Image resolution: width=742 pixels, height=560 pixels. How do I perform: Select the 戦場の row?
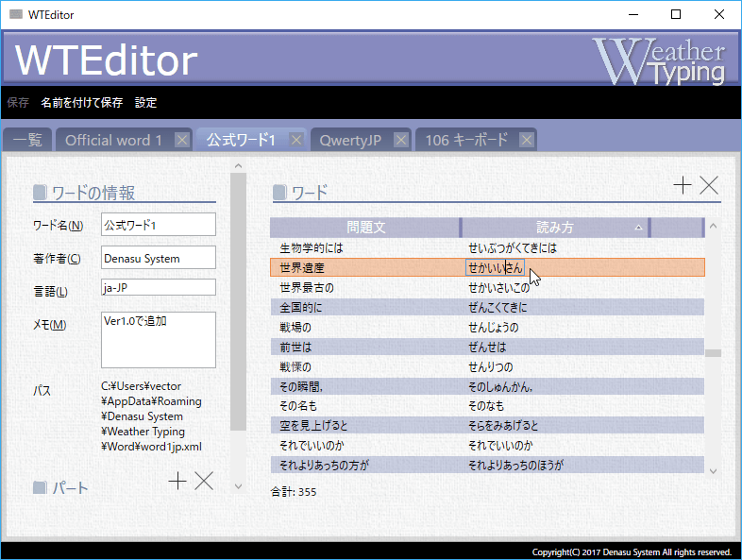click(487, 327)
